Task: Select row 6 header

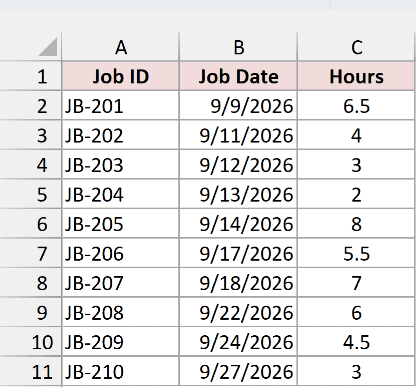Action: click(31, 224)
